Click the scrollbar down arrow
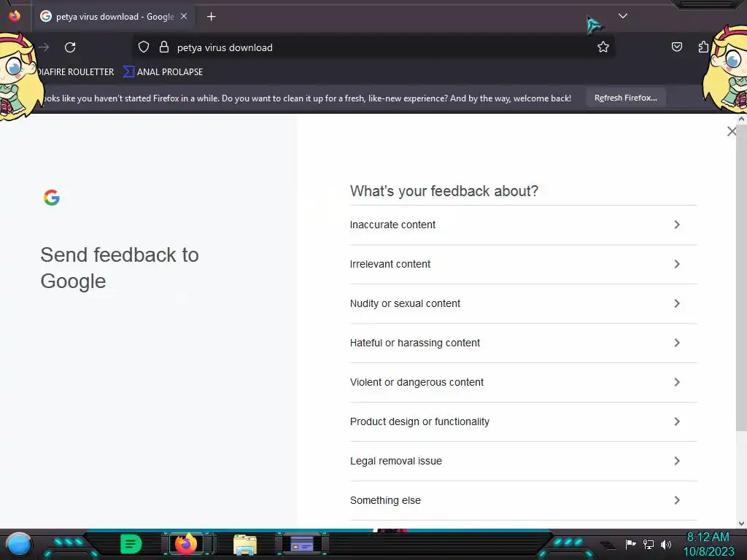 coord(741,524)
